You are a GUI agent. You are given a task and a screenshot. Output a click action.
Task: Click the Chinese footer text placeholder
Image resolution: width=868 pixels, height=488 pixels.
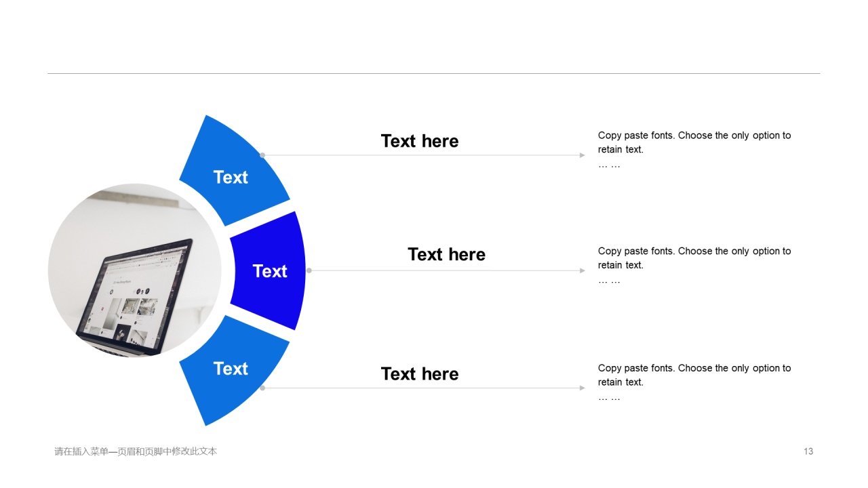(136, 451)
